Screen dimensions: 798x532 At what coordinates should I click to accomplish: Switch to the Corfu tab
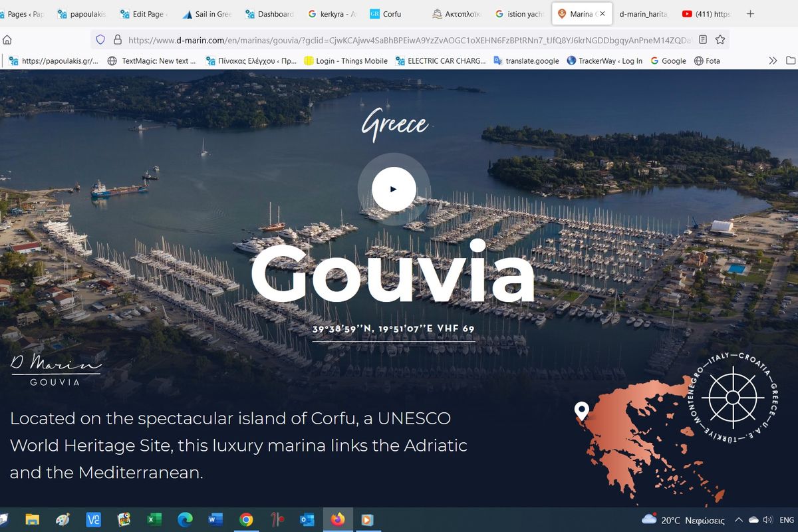(x=392, y=14)
